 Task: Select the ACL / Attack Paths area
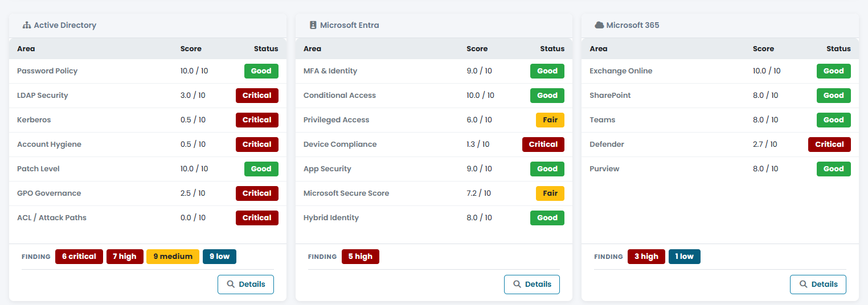(x=52, y=218)
